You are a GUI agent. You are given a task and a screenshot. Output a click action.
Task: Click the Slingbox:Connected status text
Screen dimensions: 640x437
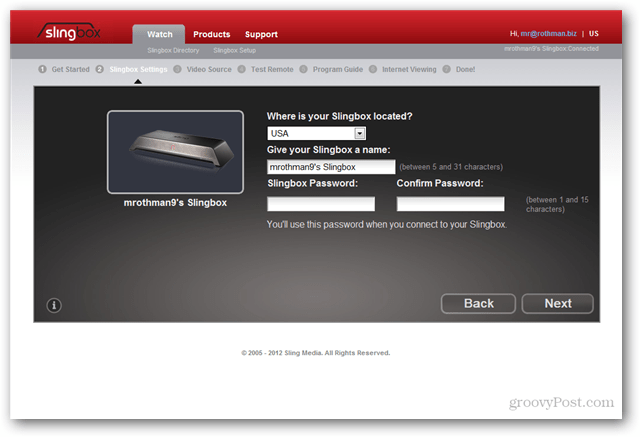click(551, 49)
